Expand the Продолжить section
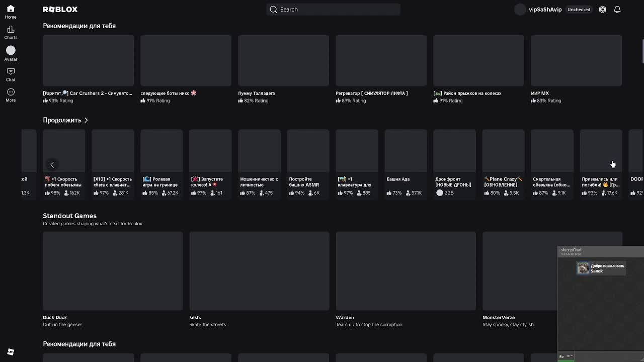Screen dimensions: 644x362 (x=65, y=120)
